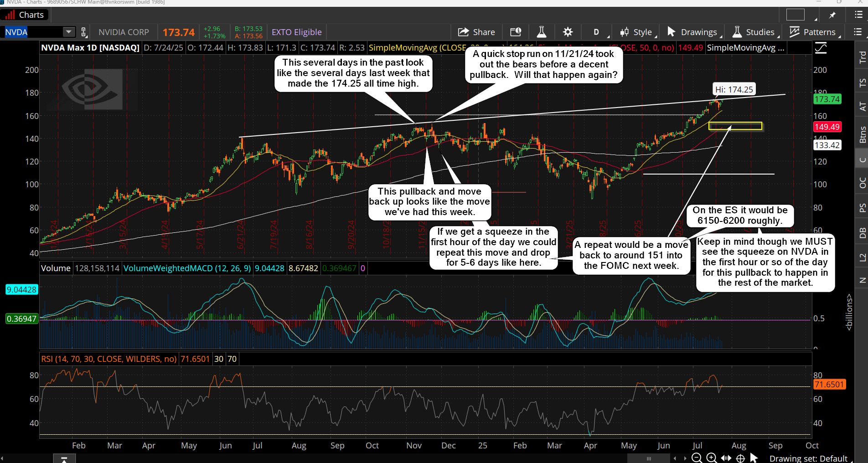Viewport: 868px width, 463px height.
Task: Click the NVIDIA CORP company name
Action: pyautogui.click(x=124, y=32)
